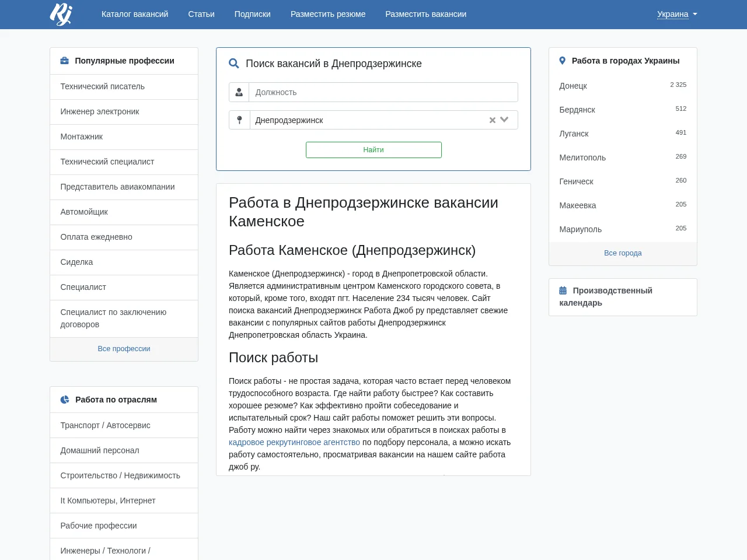This screenshot has width=747, height=560.
Task: Select Технический специалист in the list
Action: (124, 162)
